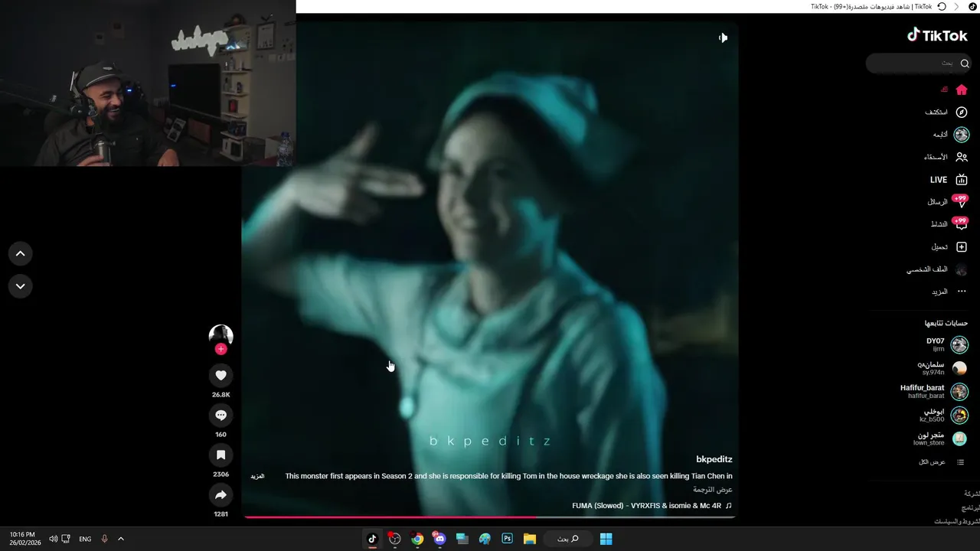
Task: Open creator avatar beside the video
Action: coord(220,335)
